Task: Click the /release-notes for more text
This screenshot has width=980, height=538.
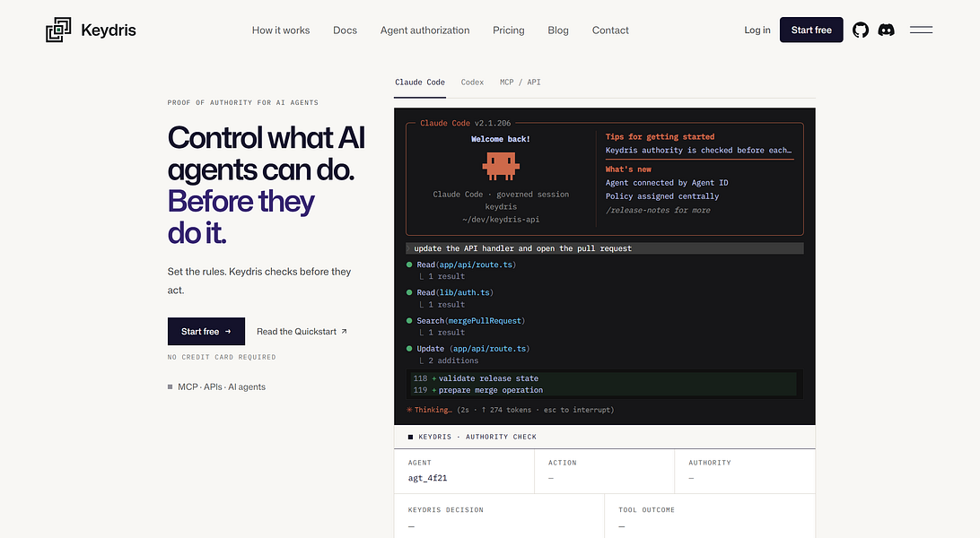Action: pos(658,211)
